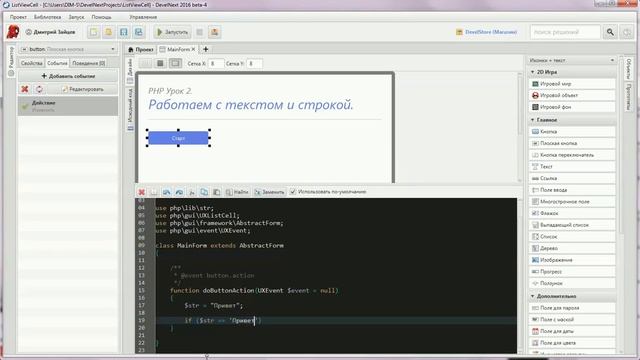This screenshot has height=360, width=640.
Task: Open the Иконки + текст view dropdown
Action: click(572, 60)
